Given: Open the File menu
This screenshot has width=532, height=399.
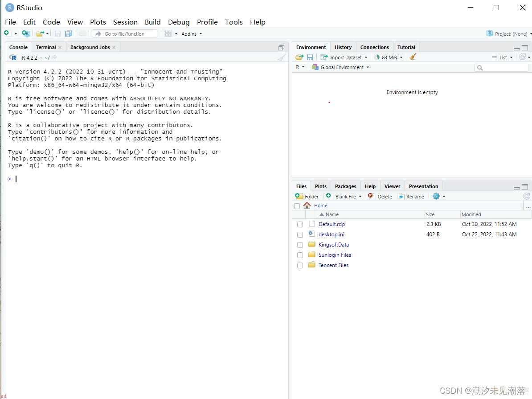Looking at the screenshot, I should coord(11,22).
